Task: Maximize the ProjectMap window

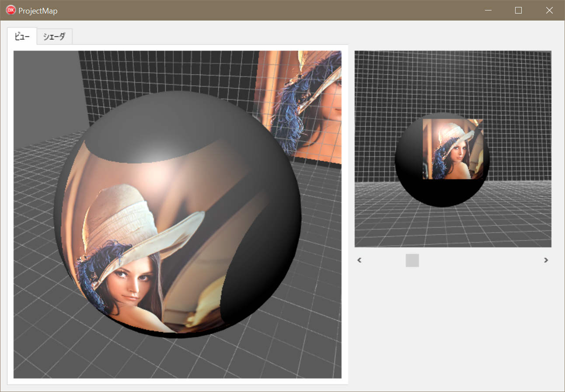Action: click(519, 10)
